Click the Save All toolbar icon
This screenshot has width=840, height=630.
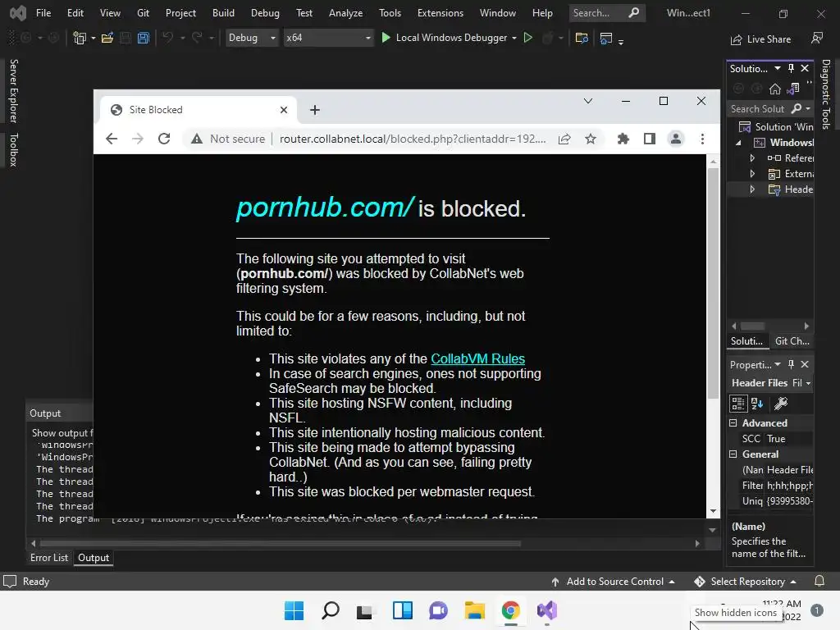tap(143, 38)
